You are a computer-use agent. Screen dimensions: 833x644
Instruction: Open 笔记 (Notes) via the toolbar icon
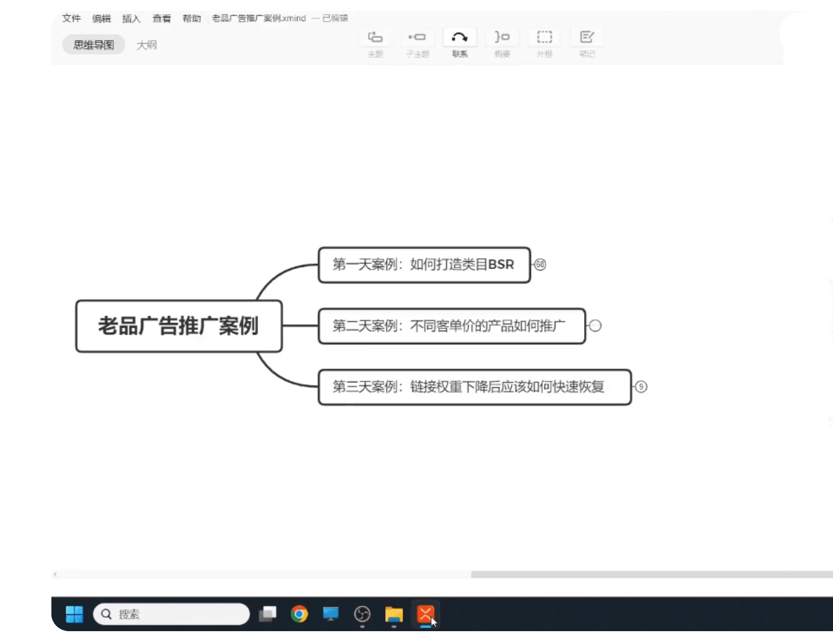coord(587,37)
